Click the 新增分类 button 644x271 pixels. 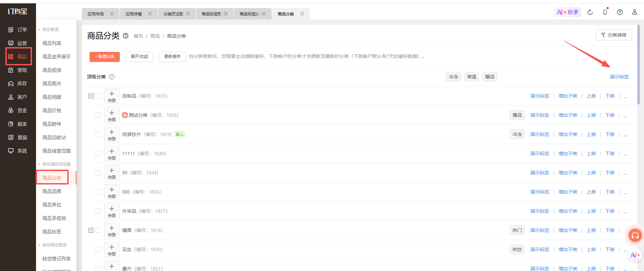point(105,57)
